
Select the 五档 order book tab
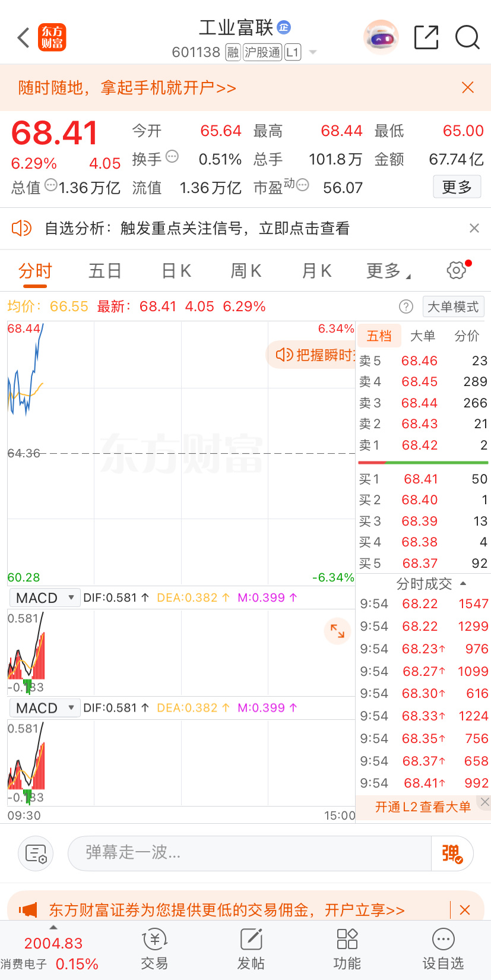click(379, 336)
